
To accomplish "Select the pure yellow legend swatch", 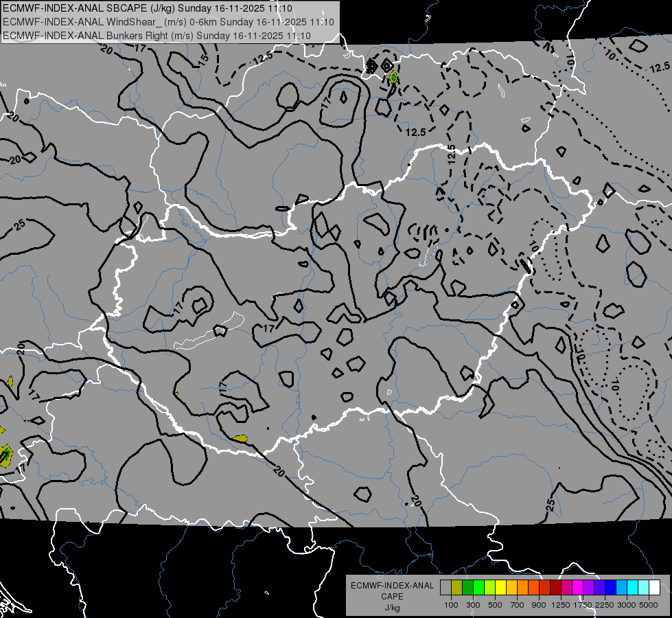I will coord(500,588).
